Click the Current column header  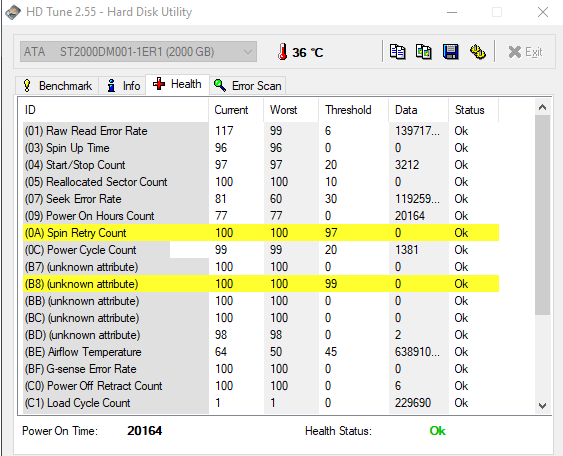[x=236, y=110]
